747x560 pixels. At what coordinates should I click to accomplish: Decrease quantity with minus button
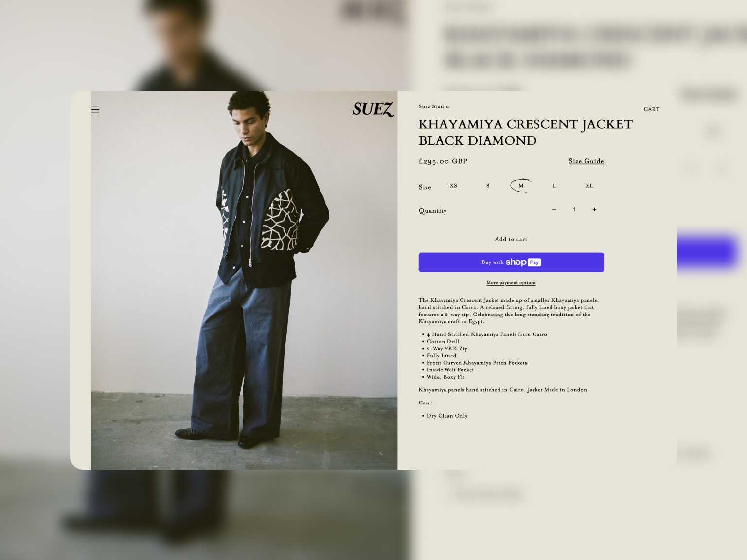tap(554, 210)
